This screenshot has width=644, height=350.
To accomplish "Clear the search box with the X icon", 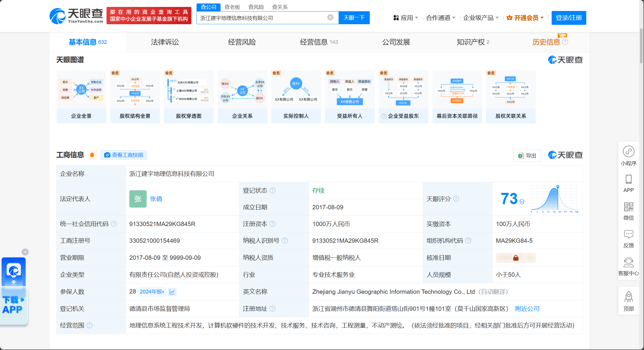I will (x=330, y=18).
